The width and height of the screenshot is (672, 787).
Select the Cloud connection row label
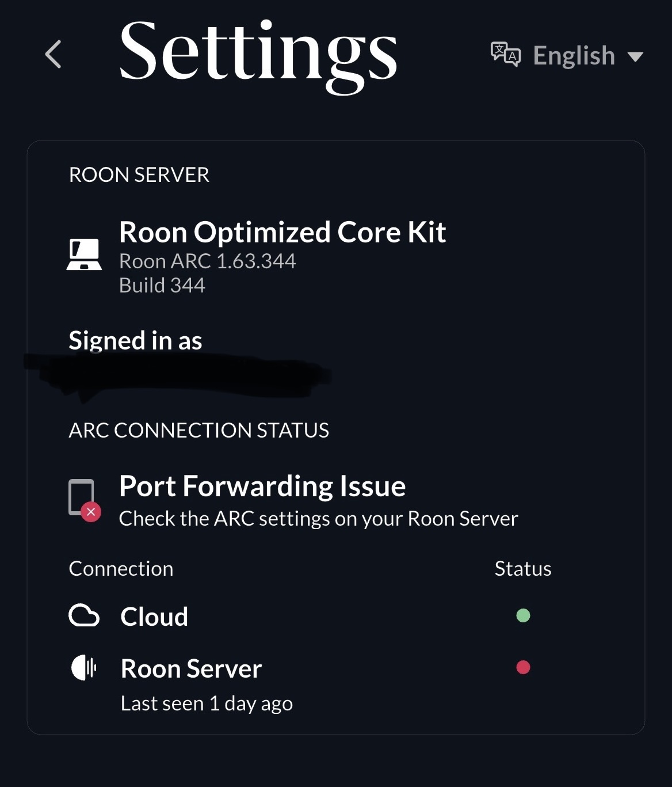click(x=154, y=617)
